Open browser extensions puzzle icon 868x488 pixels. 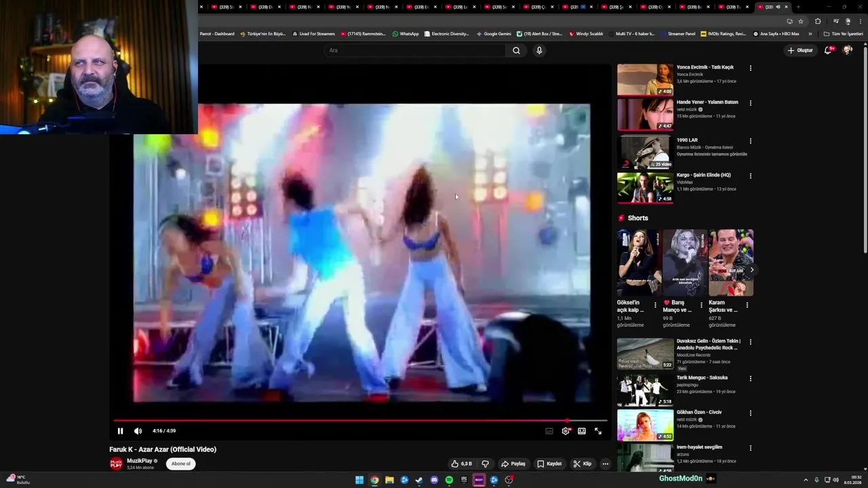point(818,21)
